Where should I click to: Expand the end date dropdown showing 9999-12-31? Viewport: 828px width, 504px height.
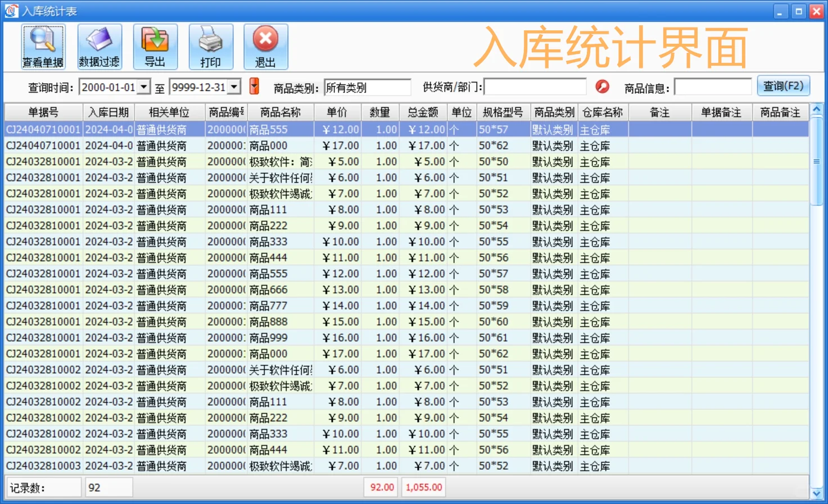pyautogui.click(x=234, y=87)
